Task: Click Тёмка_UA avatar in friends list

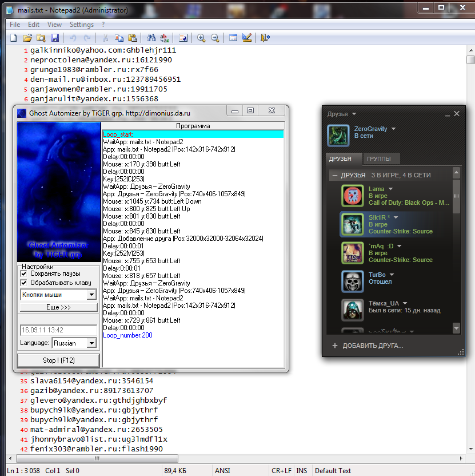Action: point(353,310)
